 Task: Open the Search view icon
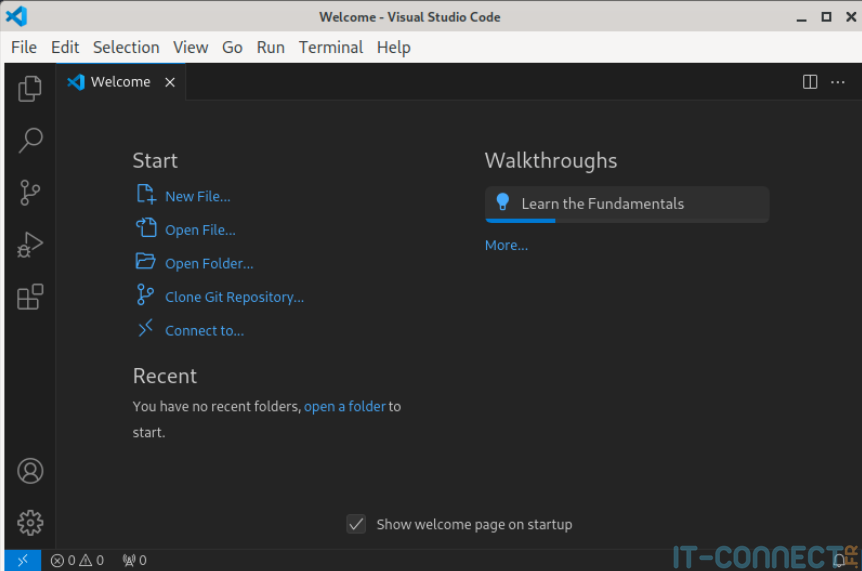[30, 140]
